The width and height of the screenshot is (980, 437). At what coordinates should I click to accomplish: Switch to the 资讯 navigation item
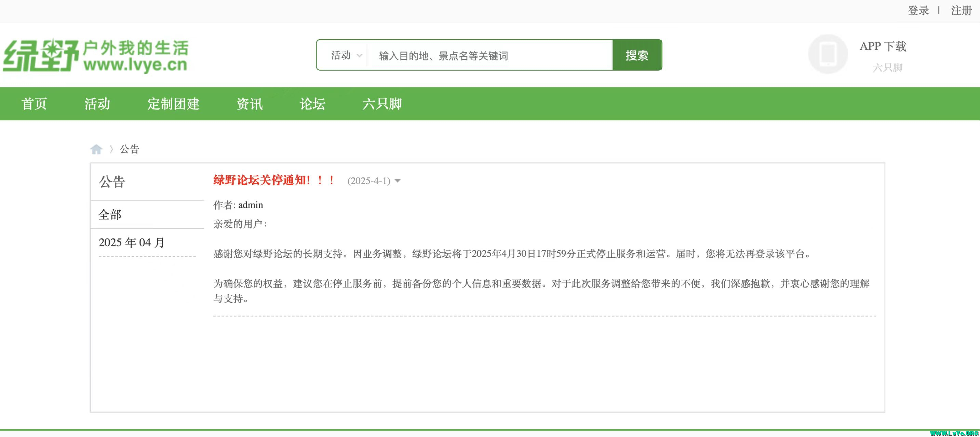click(250, 104)
